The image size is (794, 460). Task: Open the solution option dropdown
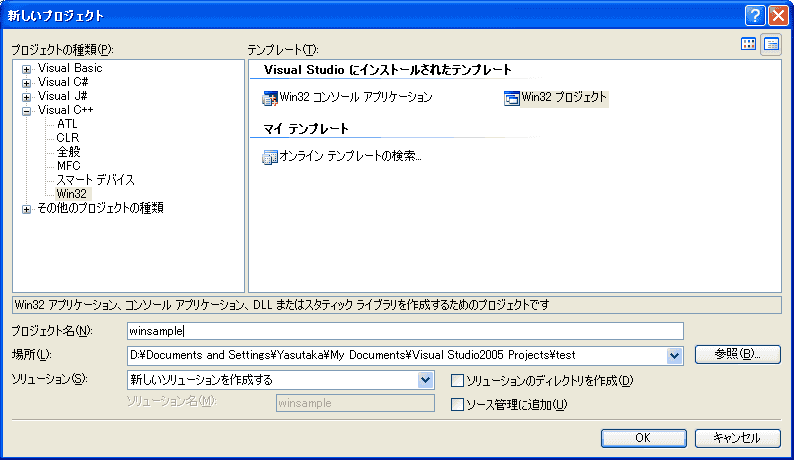(425, 379)
